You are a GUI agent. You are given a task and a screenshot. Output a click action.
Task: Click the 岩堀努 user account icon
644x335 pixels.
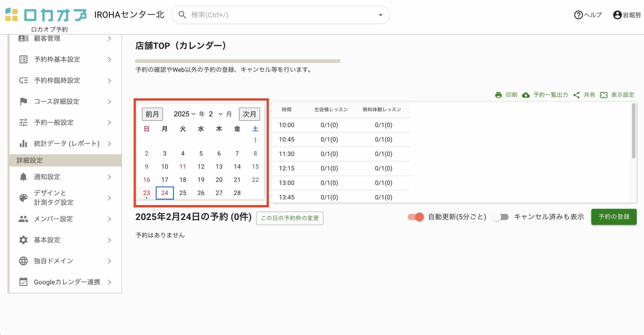coord(617,15)
